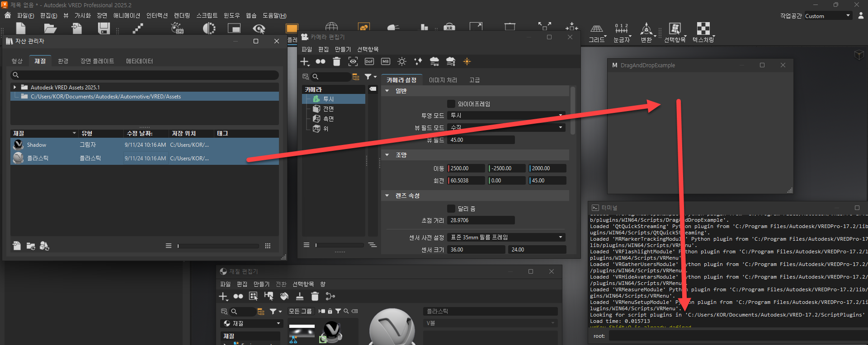Click the Ruler (눈금자) toolbar icon
This screenshot has width=868, height=345.
622,33
